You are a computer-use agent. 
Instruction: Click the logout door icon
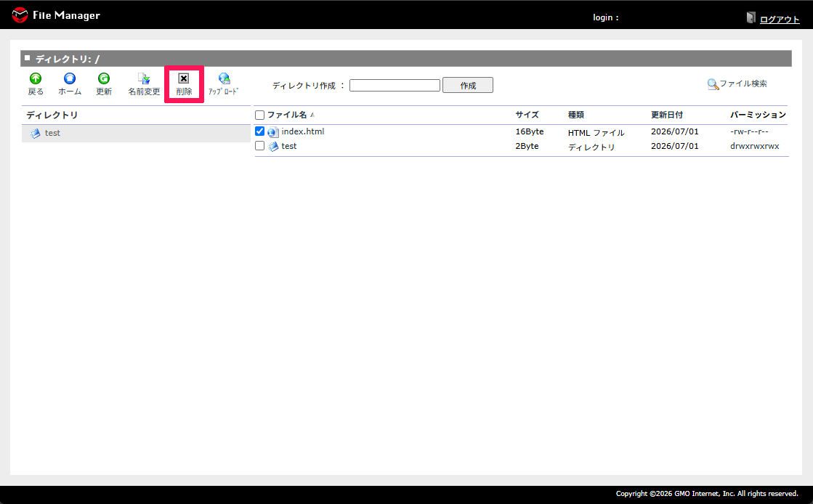[x=751, y=17]
